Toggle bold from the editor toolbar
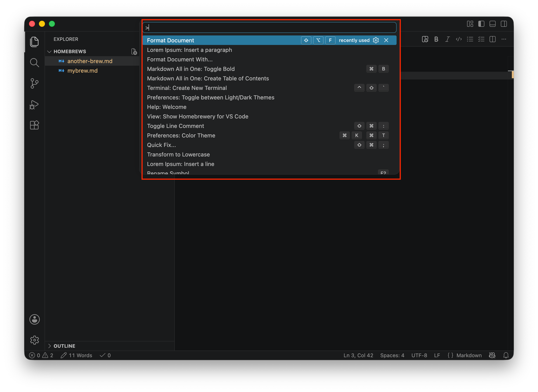538x392 pixels. tap(436, 39)
